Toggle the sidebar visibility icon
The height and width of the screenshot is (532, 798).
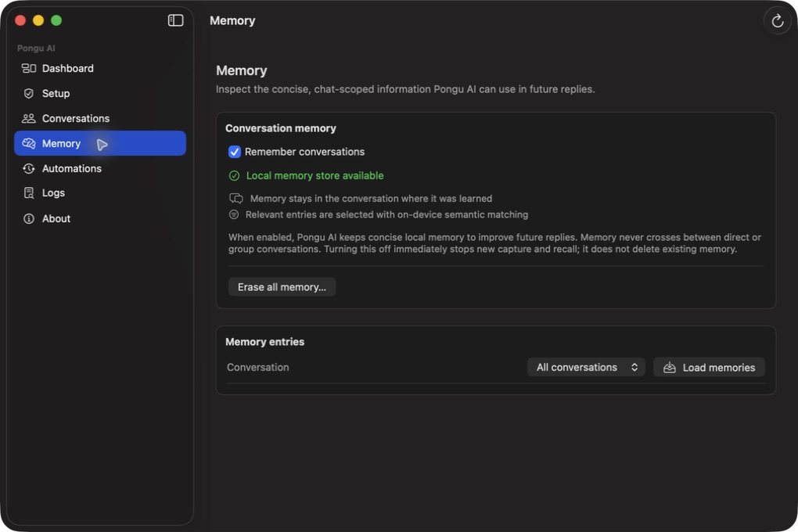point(175,20)
